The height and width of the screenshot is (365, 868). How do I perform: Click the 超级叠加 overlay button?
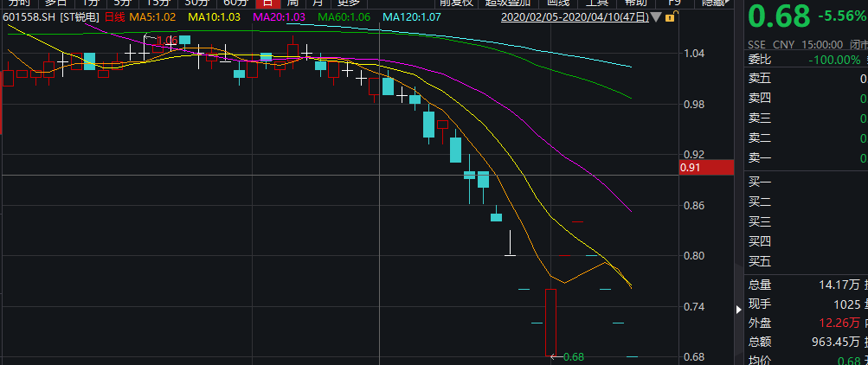(509, 3)
